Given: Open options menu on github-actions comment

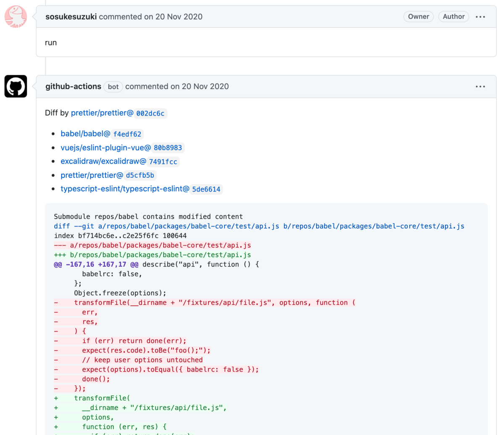Looking at the screenshot, I should coord(480,87).
